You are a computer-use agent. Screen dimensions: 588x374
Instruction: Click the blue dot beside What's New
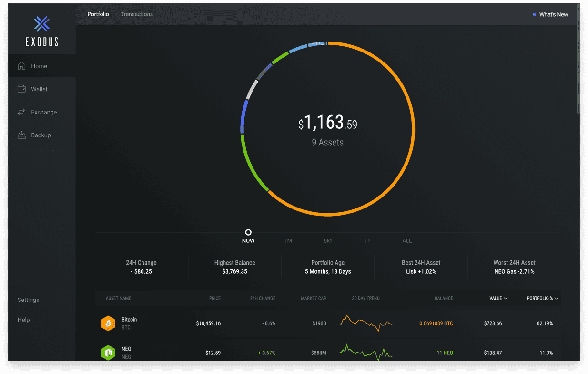coord(535,15)
